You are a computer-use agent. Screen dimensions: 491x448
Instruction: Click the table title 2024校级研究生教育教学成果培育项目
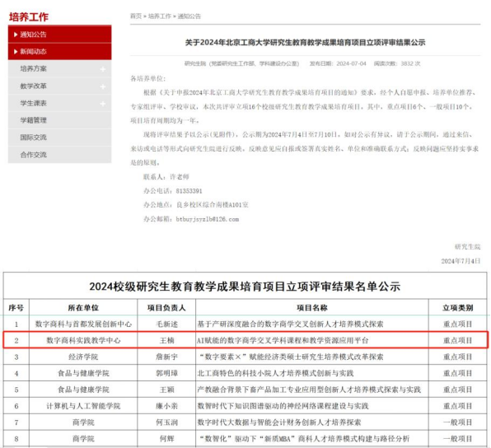[245, 286]
